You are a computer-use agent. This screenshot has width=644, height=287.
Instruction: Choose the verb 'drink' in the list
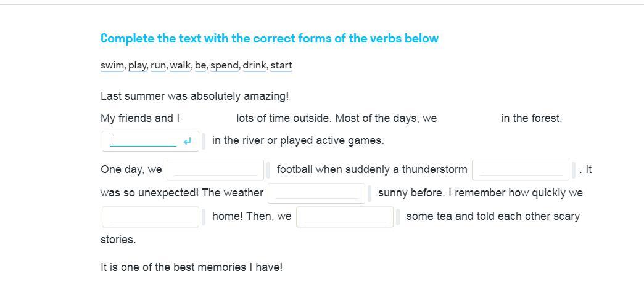coord(254,65)
